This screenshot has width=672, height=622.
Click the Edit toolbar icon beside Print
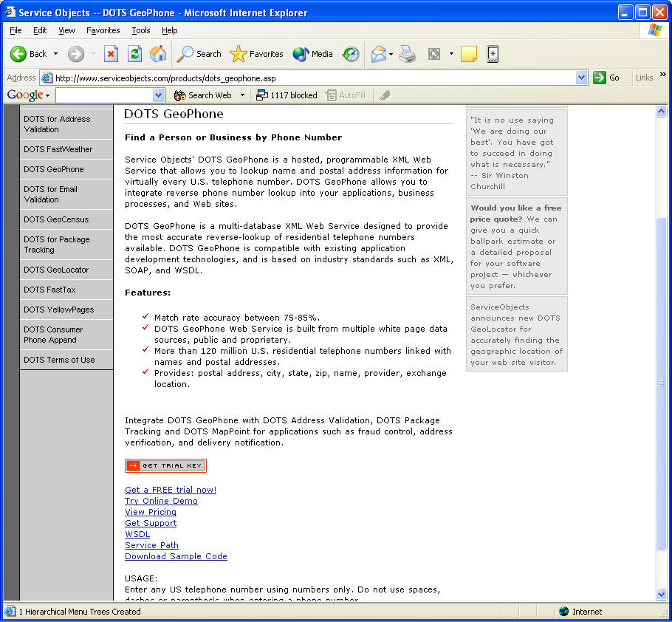click(x=434, y=54)
